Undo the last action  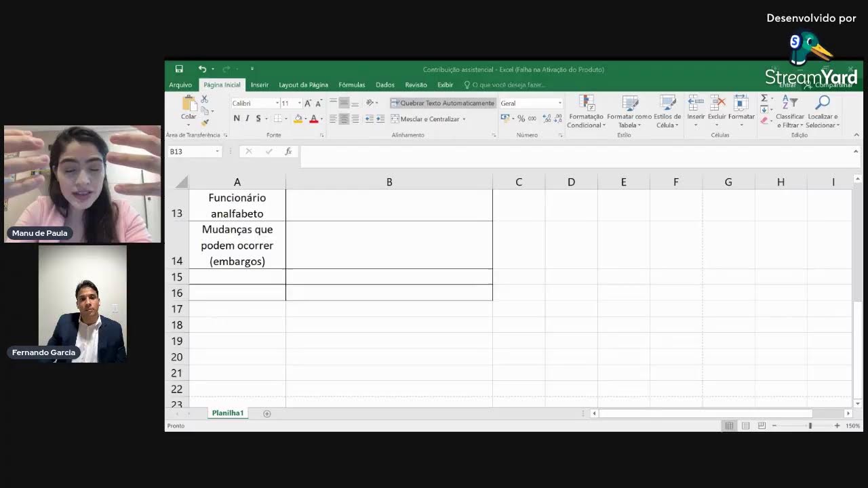point(202,69)
